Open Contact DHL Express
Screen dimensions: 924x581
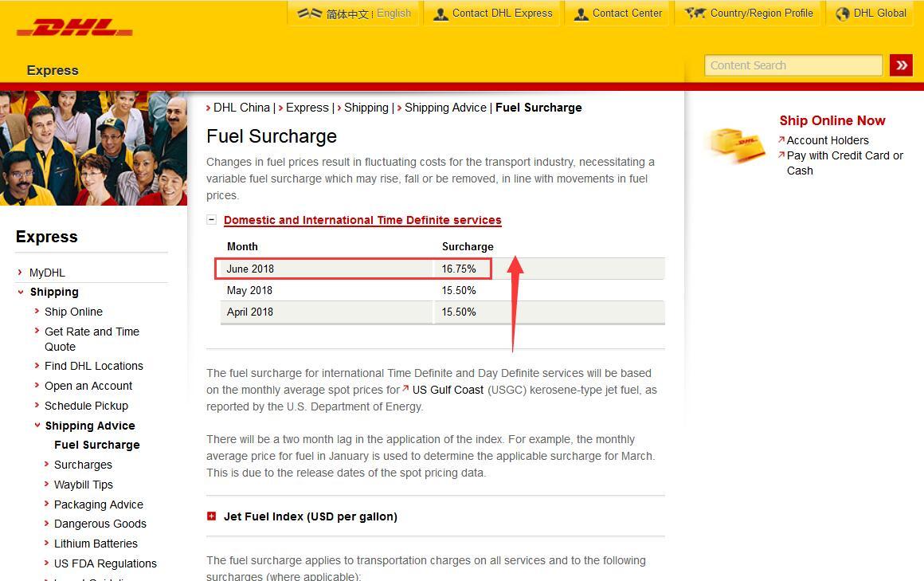point(502,13)
